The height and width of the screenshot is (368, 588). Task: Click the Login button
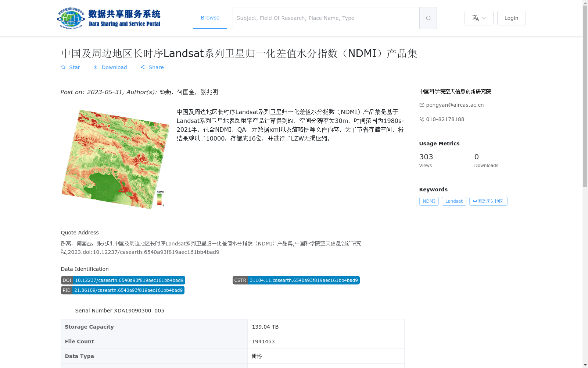point(511,18)
